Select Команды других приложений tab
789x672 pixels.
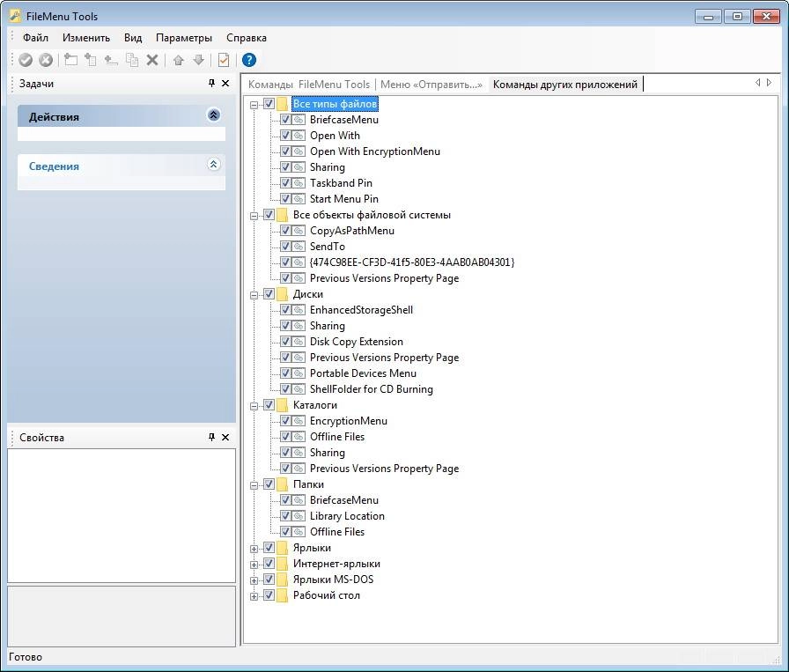point(565,84)
